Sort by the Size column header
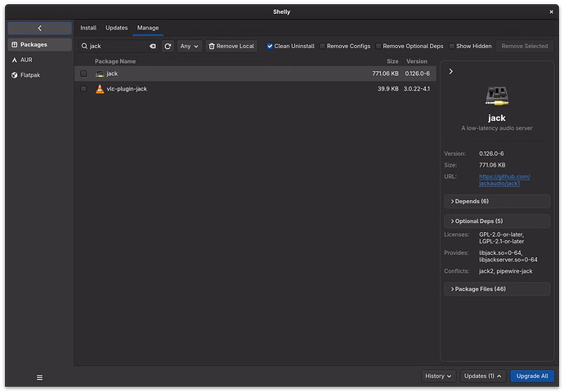564x392 pixels. pos(392,61)
